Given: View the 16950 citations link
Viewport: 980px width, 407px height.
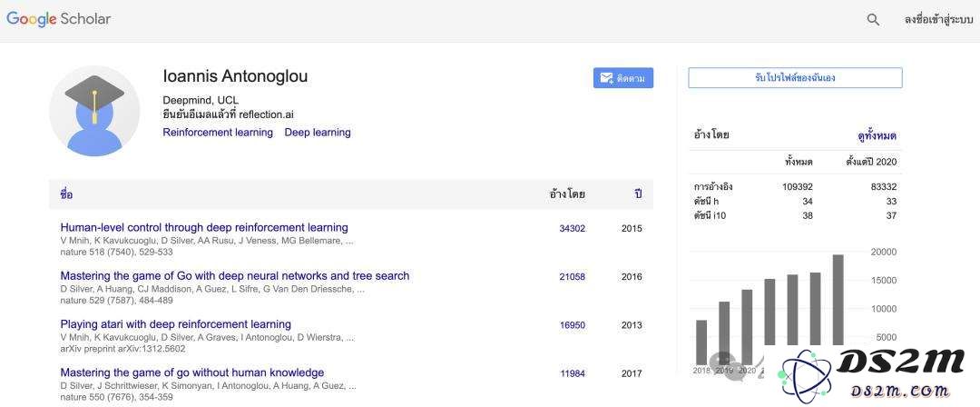Looking at the screenshot, I should tap(572, 325).
